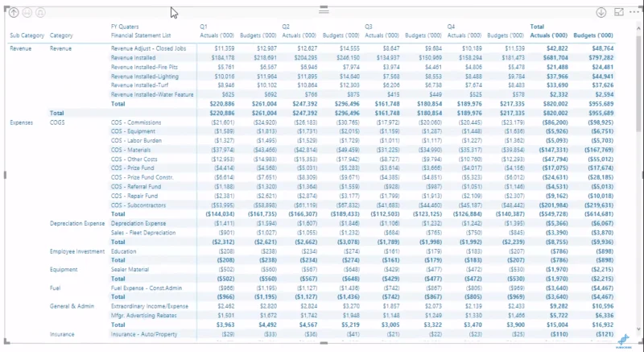
Task: Click Budgets ('000) header under Total
Action: (593, 35)
